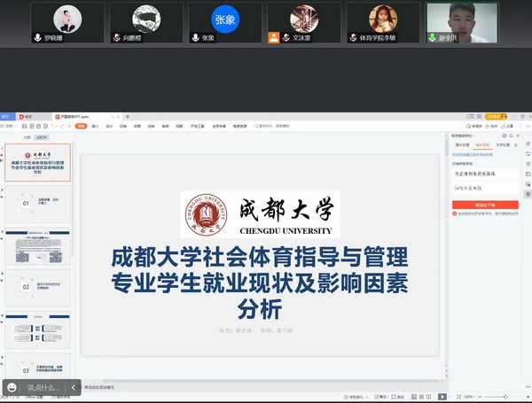Viewport: 532px width, 403px height.
Task: Open the 切换 (Transitions) ribbon tab
Action: pyautogui.click(x=123, y=126)
